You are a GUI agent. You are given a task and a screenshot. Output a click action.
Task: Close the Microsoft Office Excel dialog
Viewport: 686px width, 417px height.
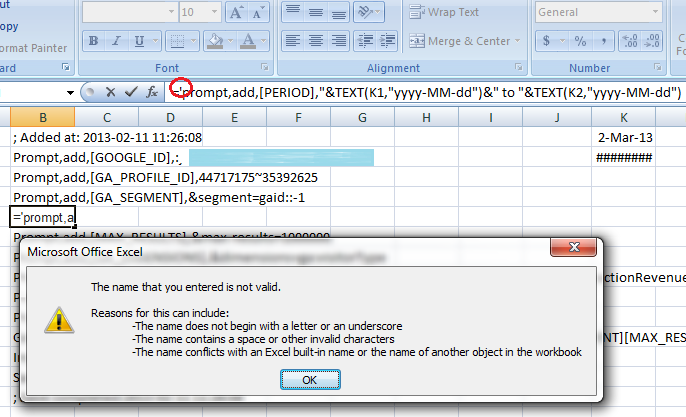[574, 247]
